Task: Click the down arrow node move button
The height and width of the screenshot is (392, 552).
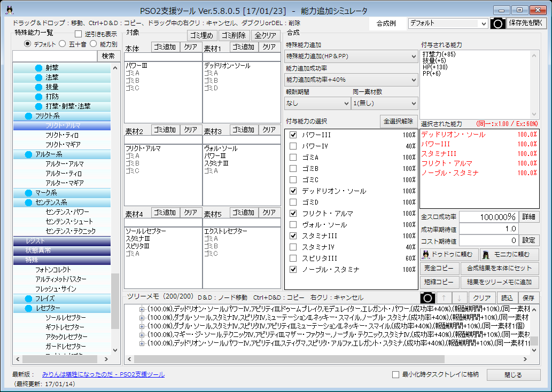Action: [x=459, y=298]
